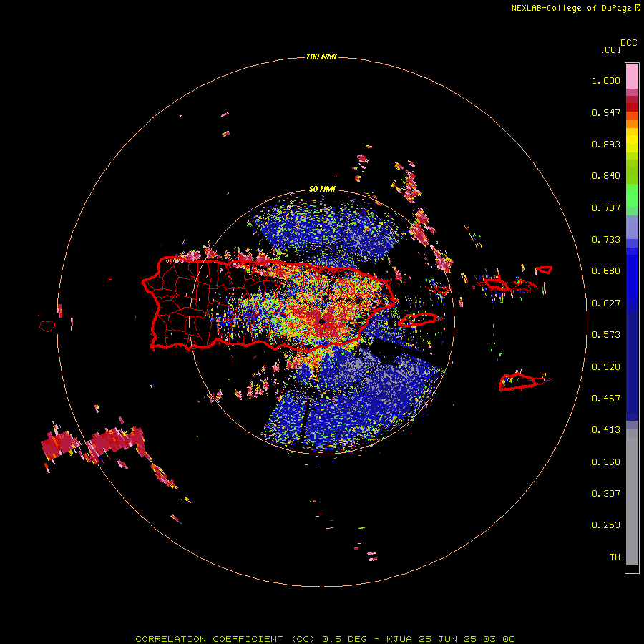Select the 0.840 legend value
This screenshot has height=644, width=644.
tap(606, 176)
